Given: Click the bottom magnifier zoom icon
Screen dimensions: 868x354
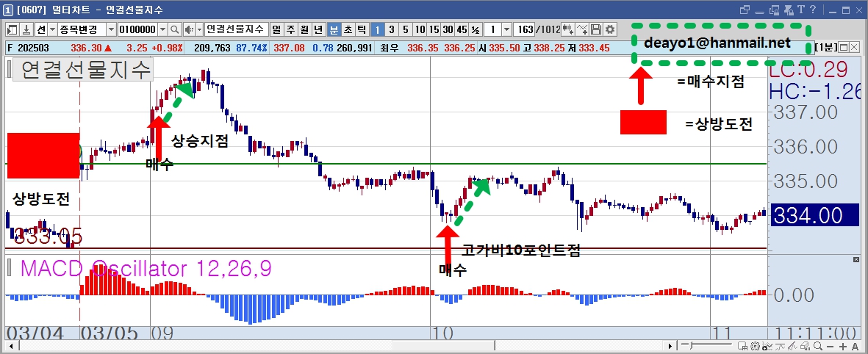Looking at the screenshot, I should [x=817, y=346].
